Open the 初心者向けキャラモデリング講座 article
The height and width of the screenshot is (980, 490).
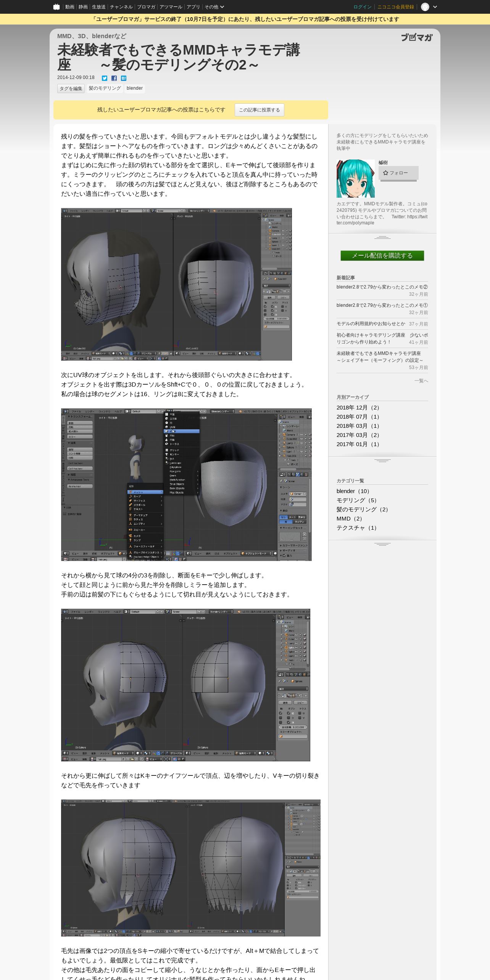click(382, 338)
